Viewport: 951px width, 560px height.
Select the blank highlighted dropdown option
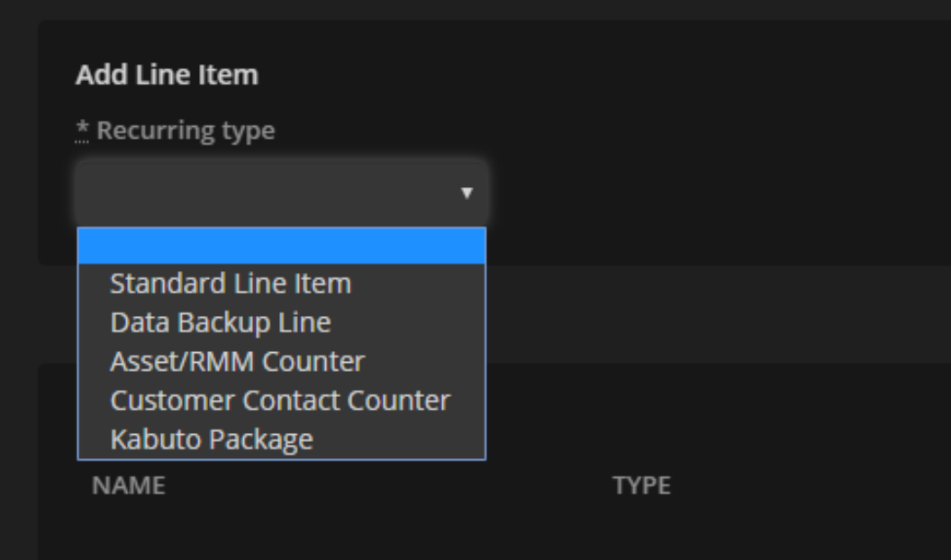281,246
